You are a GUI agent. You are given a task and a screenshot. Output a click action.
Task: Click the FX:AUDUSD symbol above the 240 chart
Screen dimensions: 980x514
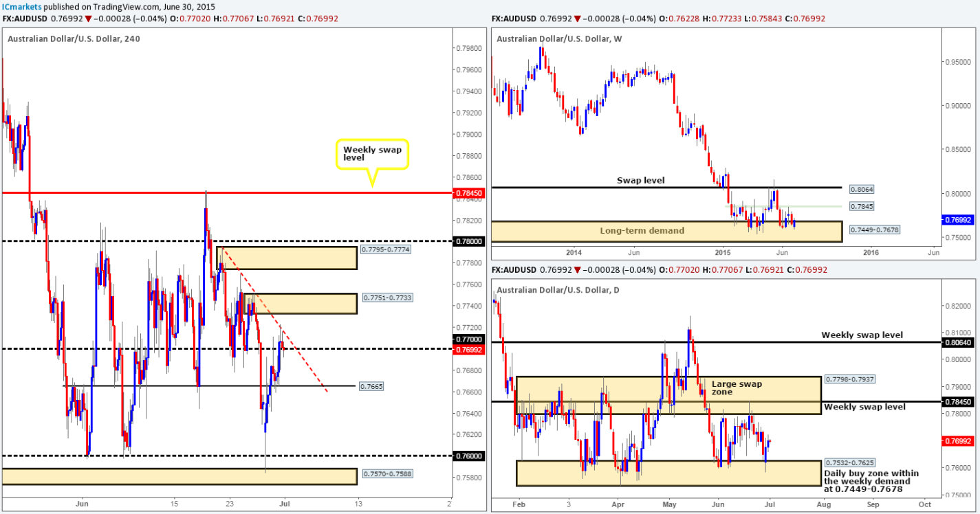pos(24,19)
